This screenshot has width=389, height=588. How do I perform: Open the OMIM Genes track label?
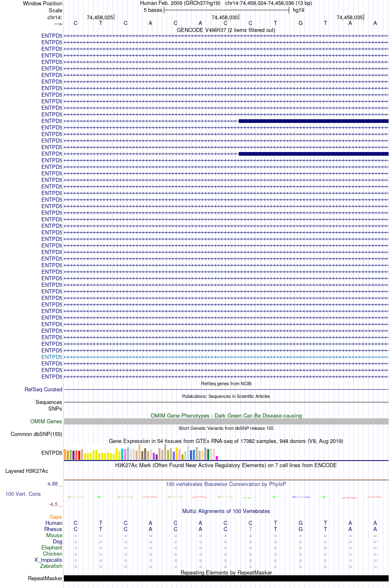pyautogui.click(x=46, y=421)
